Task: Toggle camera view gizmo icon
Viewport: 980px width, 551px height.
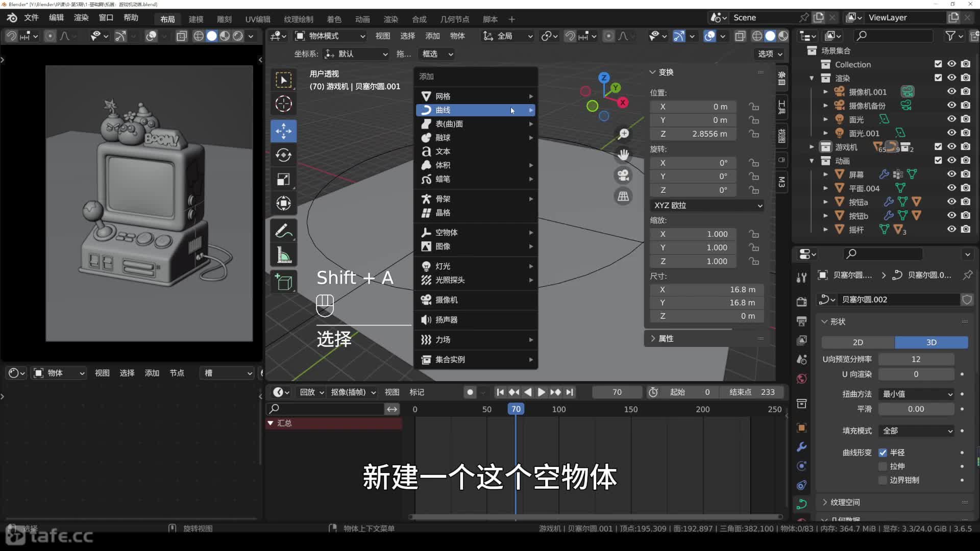Action: click(x=624, y=176)
